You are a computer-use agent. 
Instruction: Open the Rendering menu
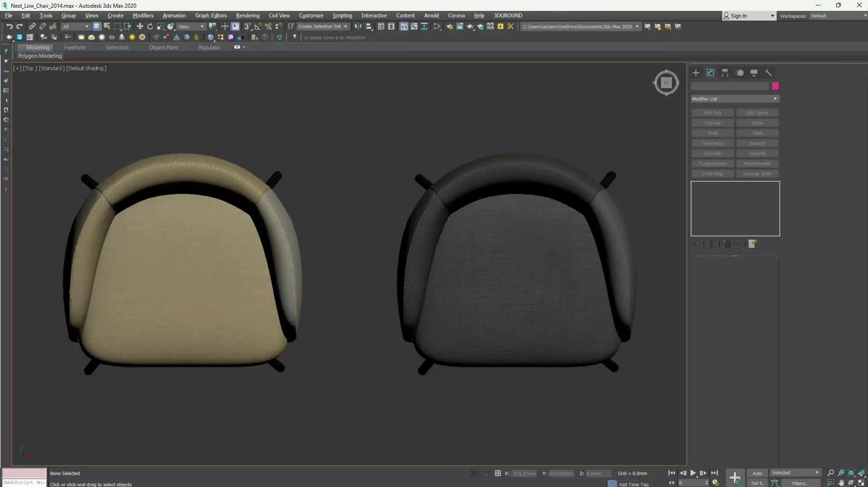pyautogui.click(x=248, y=15)
